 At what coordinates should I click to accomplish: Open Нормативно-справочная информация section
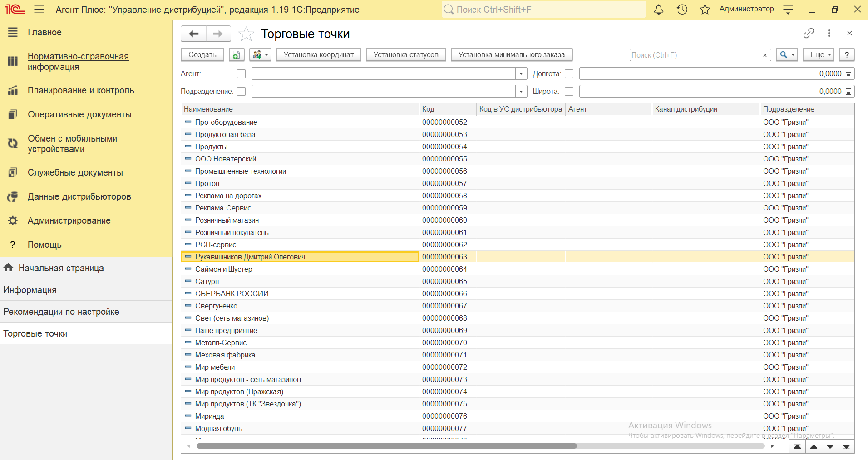coord(78,62)
